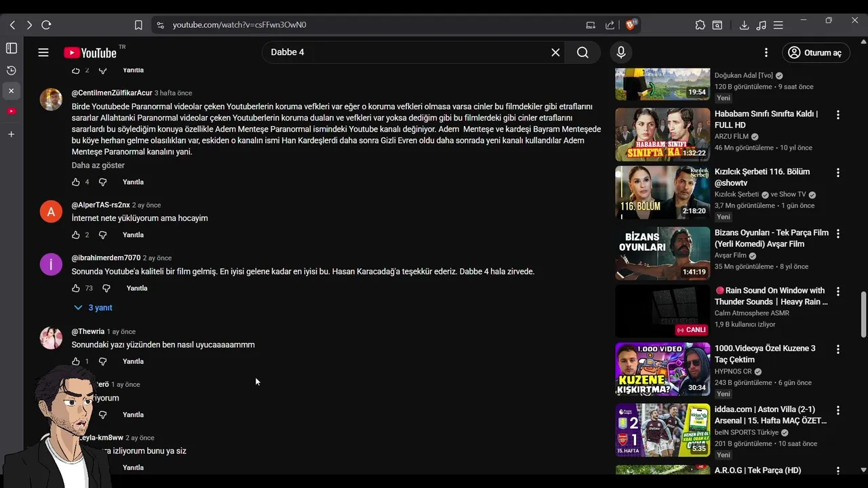Go to YouTube home via the logo

[90, 53]
